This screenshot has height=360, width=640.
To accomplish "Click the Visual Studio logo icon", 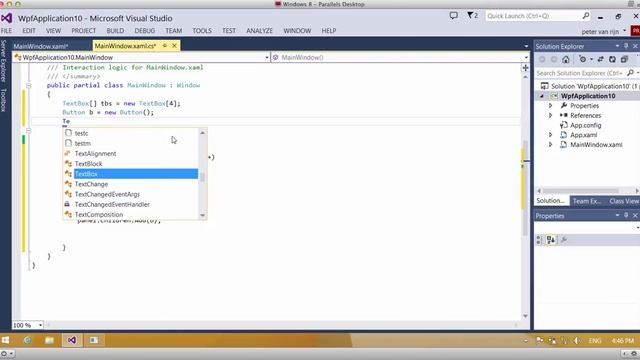I will [x=7, y=18].
